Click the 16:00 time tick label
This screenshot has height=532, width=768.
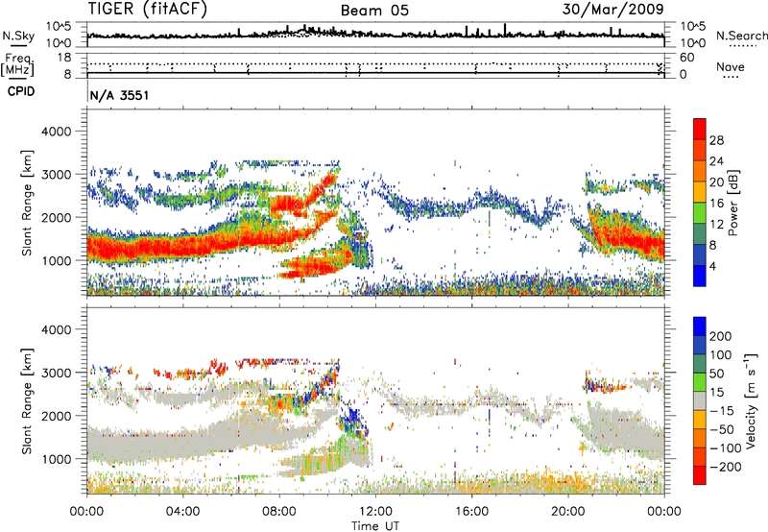tap(471, 512)
